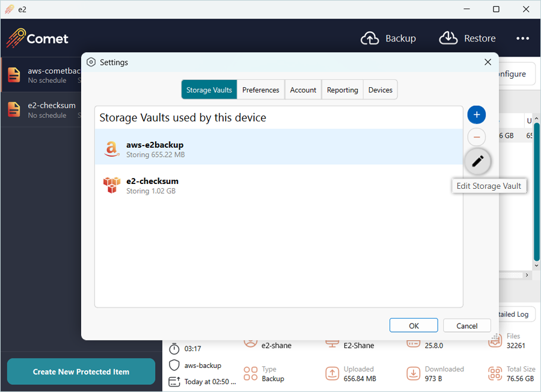Click the 'e2-shane' user value

tap(277, 346)
